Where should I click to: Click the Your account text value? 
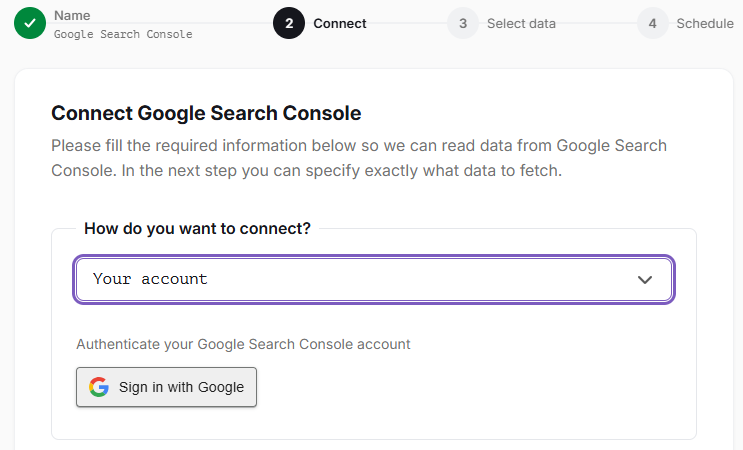point(150,279)
